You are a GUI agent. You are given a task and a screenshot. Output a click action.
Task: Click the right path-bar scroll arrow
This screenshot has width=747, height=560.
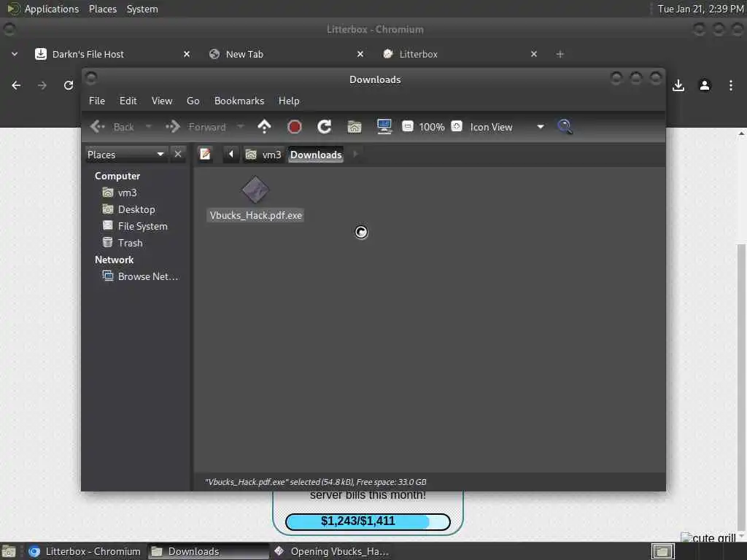(355, 155)
